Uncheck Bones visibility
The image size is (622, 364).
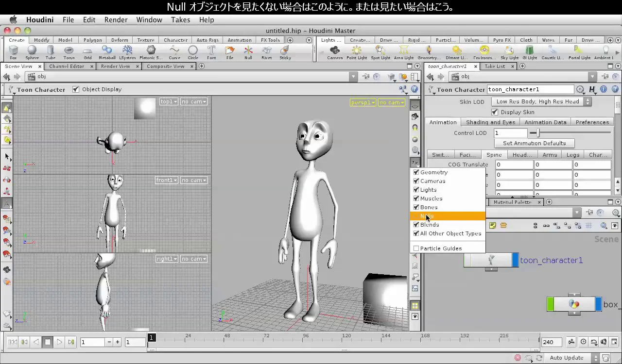tap(416, 207)
